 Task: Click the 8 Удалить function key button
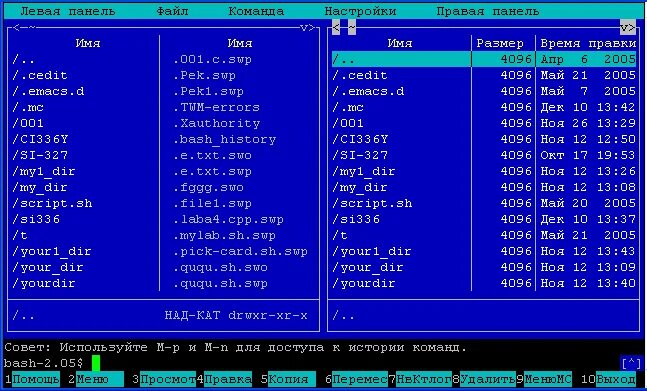click(x=484, y=379)
